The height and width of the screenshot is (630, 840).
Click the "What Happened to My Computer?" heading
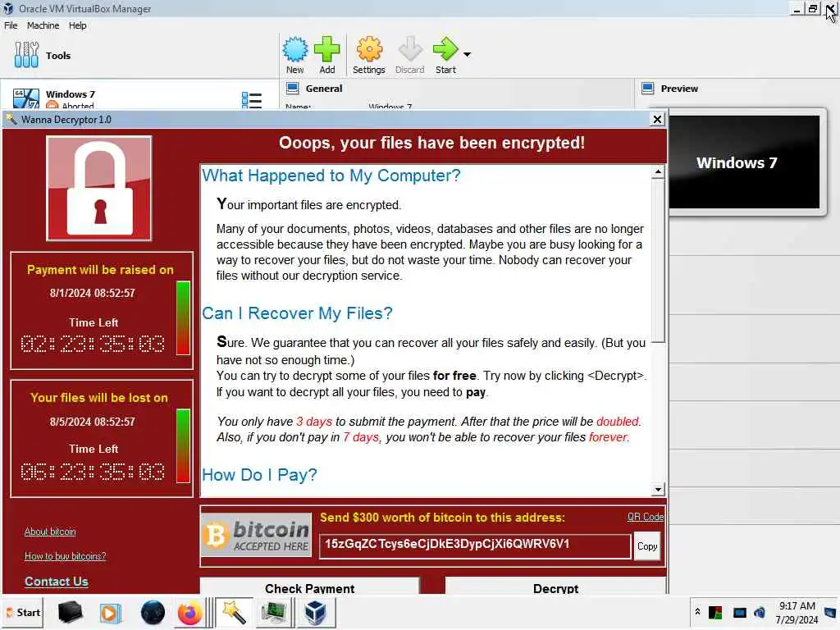(331, 176)
